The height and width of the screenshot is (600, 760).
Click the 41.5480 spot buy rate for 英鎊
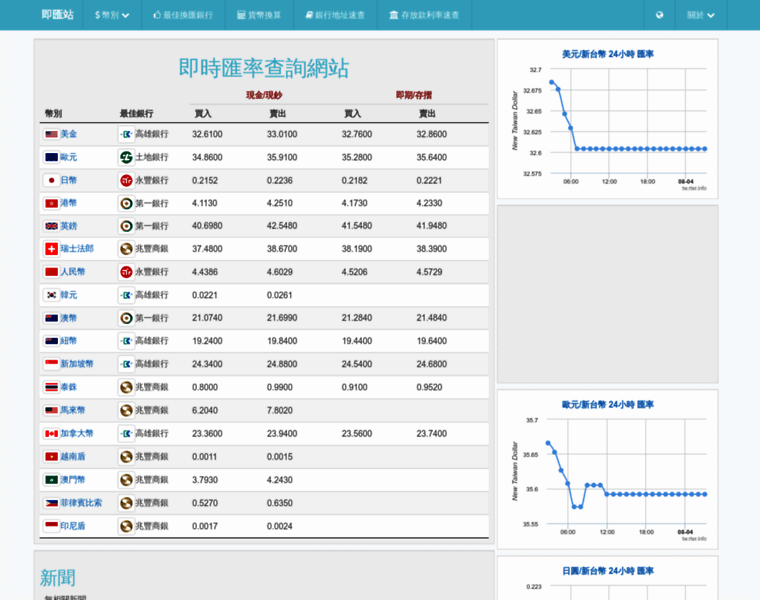(357, 226)
